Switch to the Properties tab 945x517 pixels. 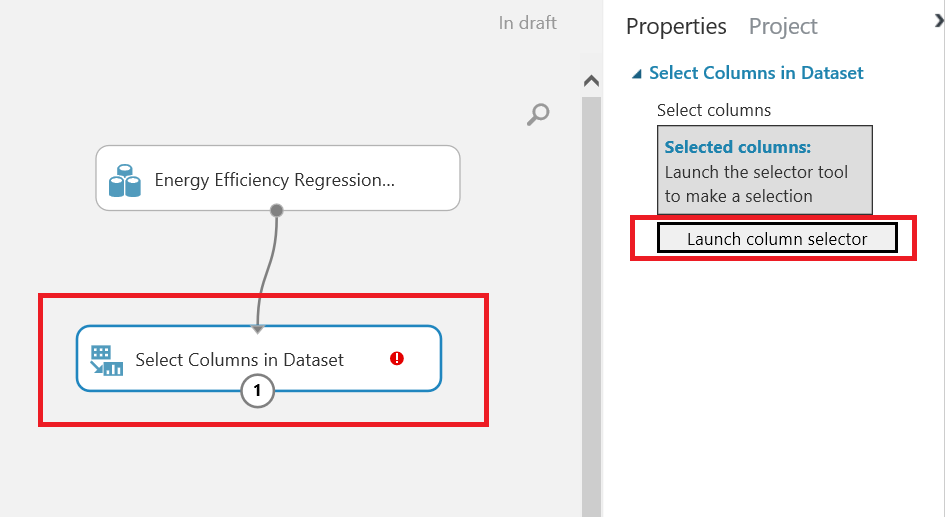676,27
